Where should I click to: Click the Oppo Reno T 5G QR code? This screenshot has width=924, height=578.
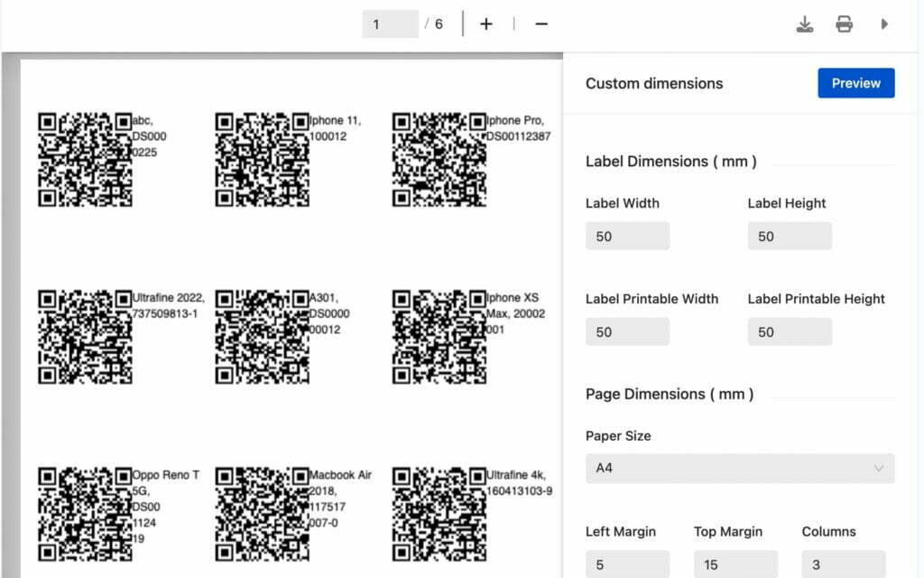point(84,515)
